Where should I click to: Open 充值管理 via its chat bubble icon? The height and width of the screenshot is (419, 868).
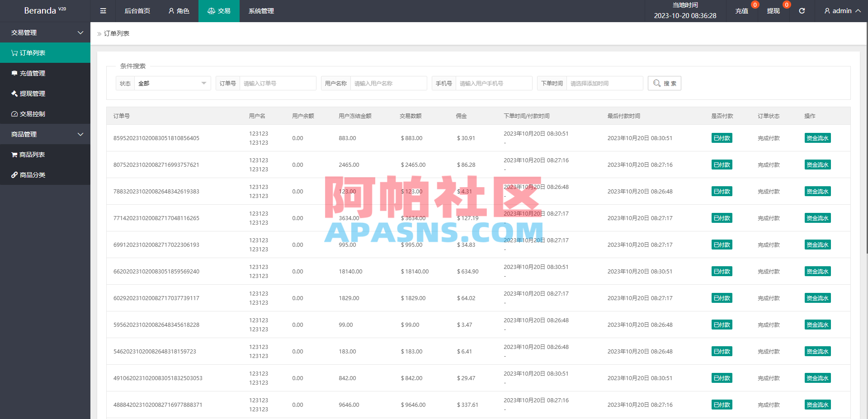coord(14,73)
